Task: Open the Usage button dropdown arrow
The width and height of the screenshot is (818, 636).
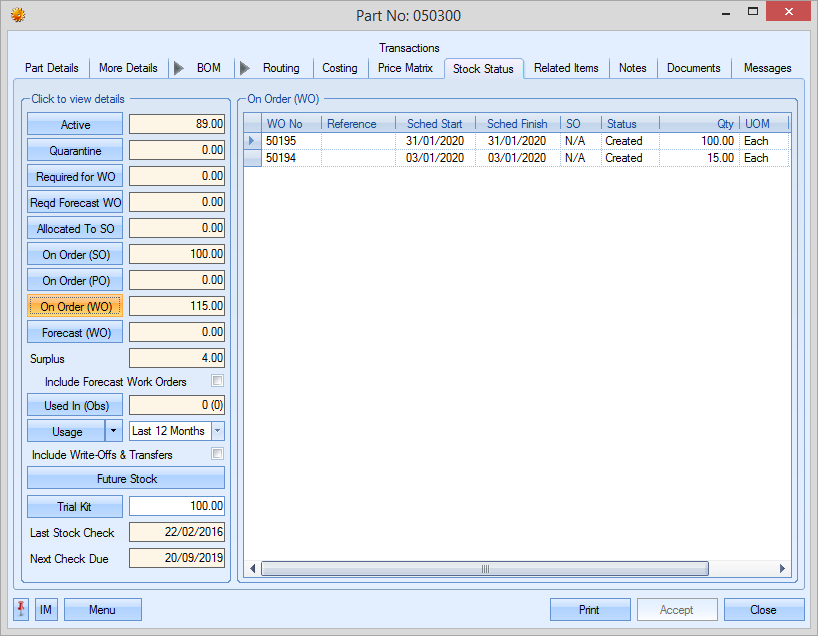Action: click(x=114, y=431)
